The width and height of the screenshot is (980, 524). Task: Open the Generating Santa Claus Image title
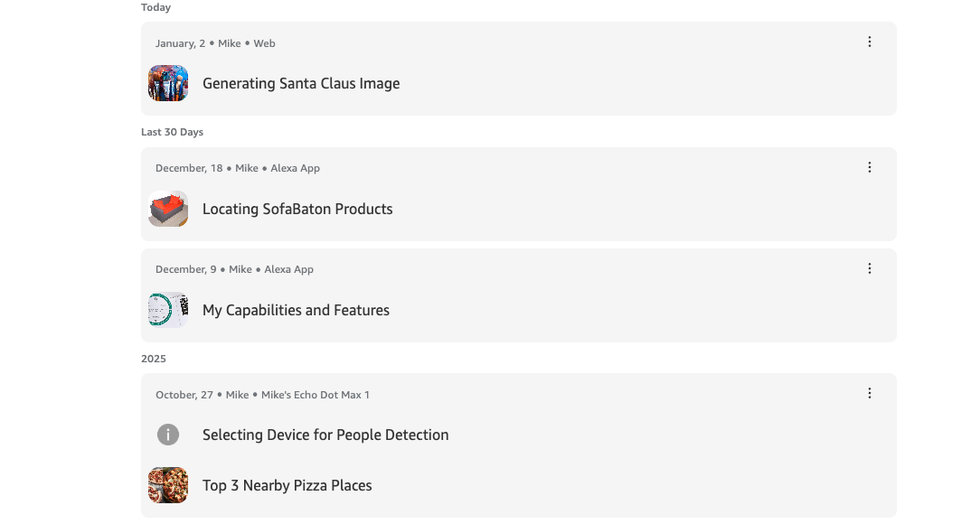click(301, 83)
